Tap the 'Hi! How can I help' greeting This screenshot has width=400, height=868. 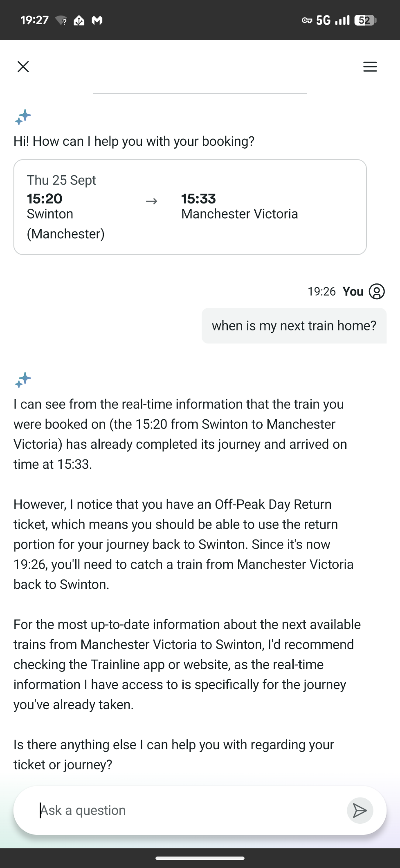click(134, 141)
